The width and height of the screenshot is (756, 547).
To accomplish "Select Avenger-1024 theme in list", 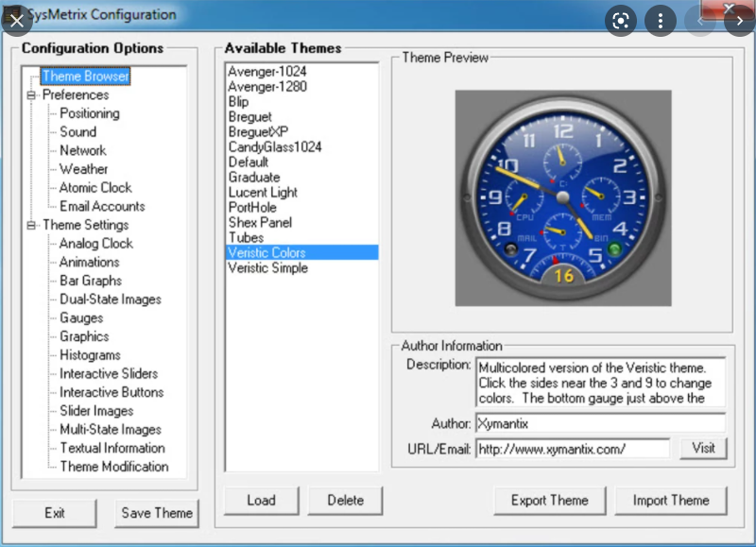I will pos(301,72).
